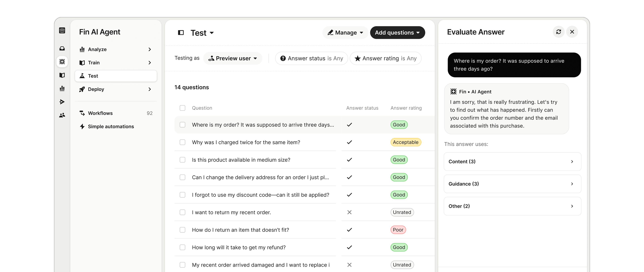Click the Test flask icon
This screenshot has height=272, width=644.
click(82, 76)
